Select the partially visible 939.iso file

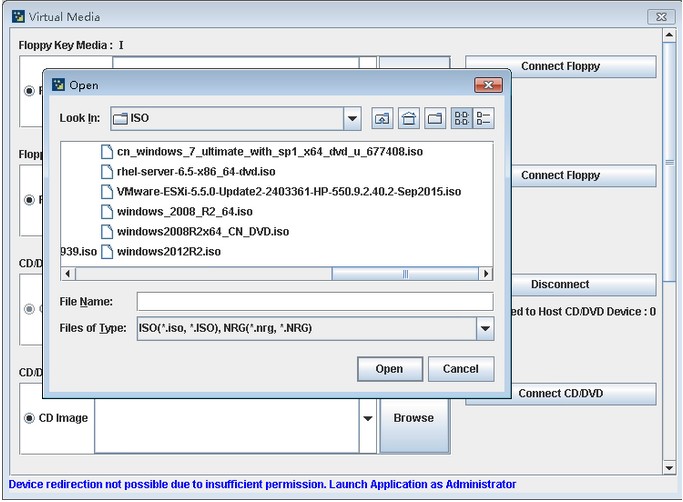[x=79, y=252]
